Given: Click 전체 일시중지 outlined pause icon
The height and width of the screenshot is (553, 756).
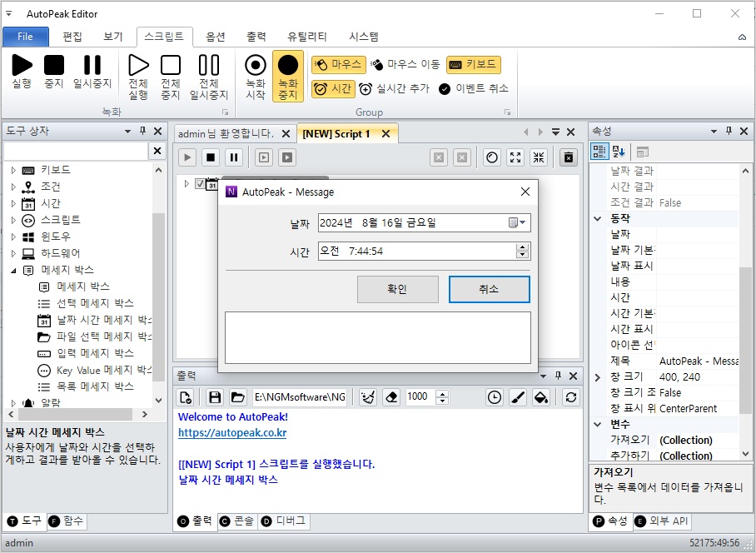Looking at the screenshot, I should [209, 65].
